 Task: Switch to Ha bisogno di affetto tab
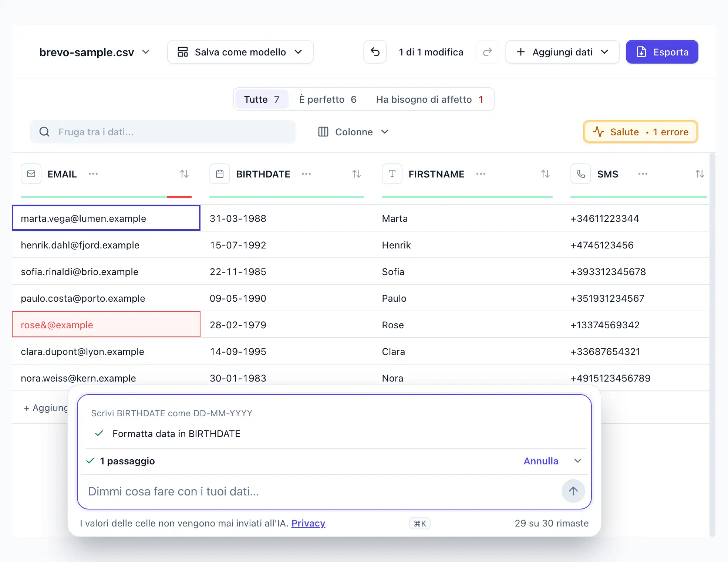point(430,99)
